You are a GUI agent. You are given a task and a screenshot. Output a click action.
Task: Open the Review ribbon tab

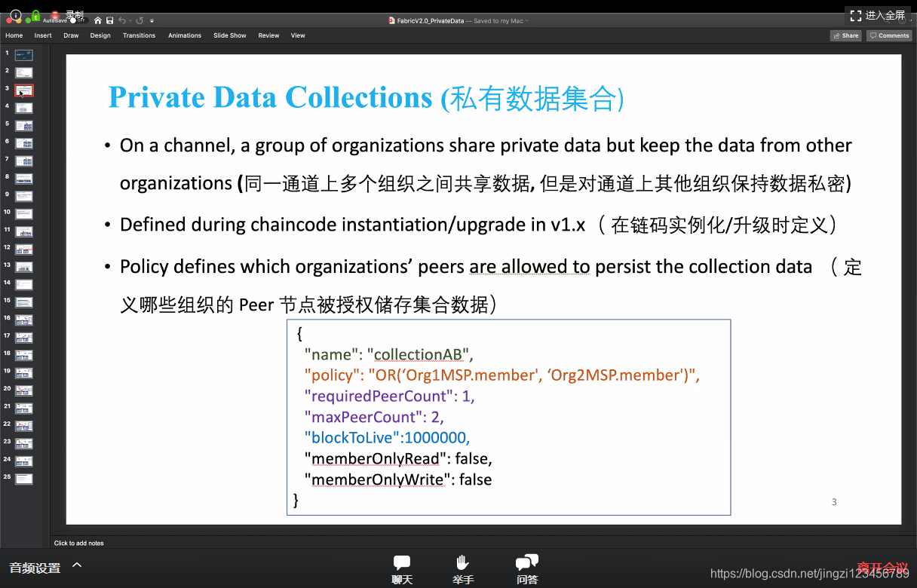coord(268,35)
